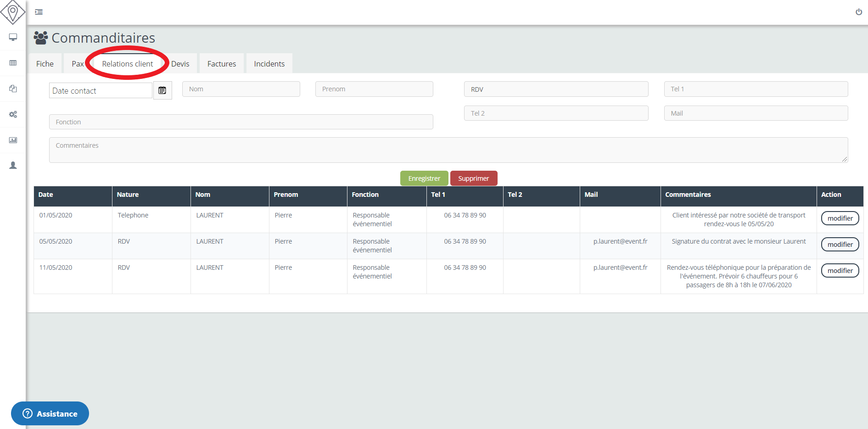
Task: Open the user profile sidebar icon
Action: pyautogui.click(x=13, y=165)
